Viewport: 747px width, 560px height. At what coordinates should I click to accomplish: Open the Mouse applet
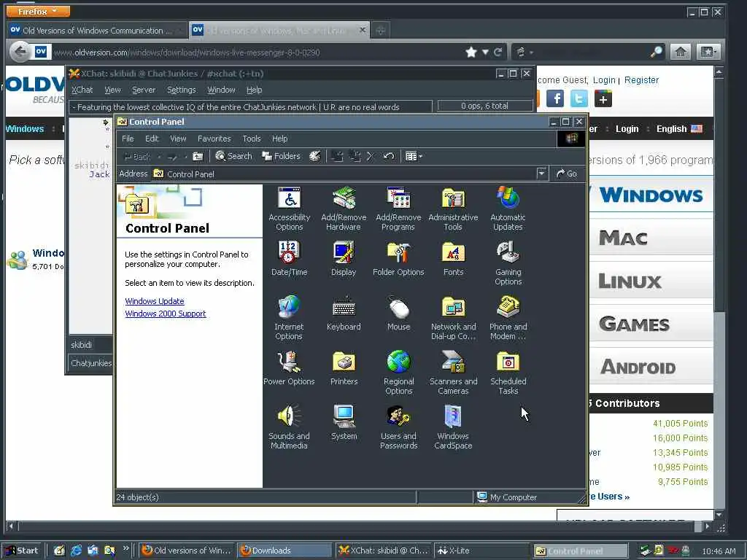point(399,314)
